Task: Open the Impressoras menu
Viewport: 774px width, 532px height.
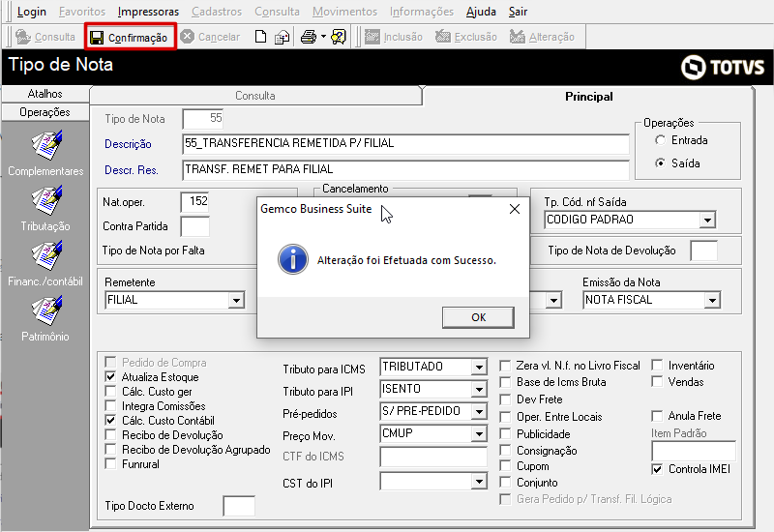Action: pos(149,12)
